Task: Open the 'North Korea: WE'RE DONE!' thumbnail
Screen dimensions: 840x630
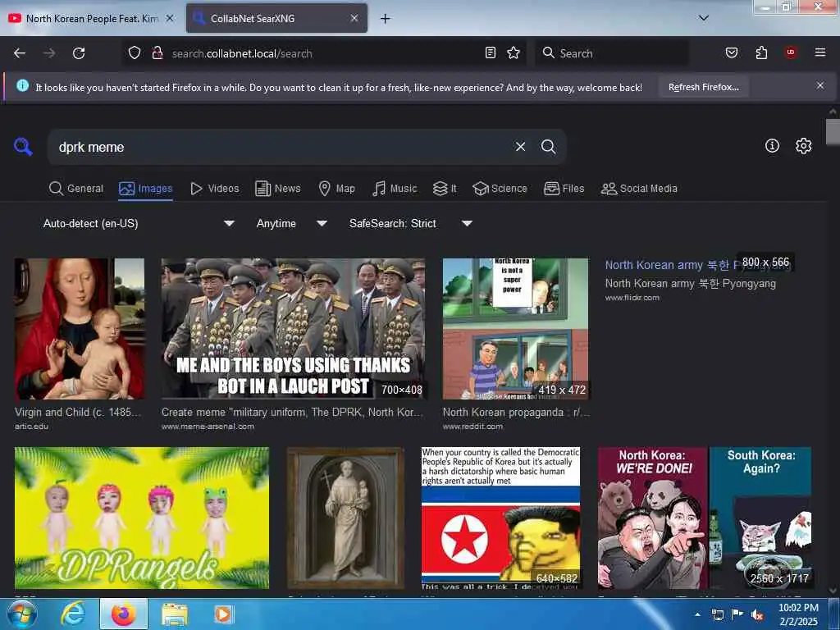Action: coord(705,518)
